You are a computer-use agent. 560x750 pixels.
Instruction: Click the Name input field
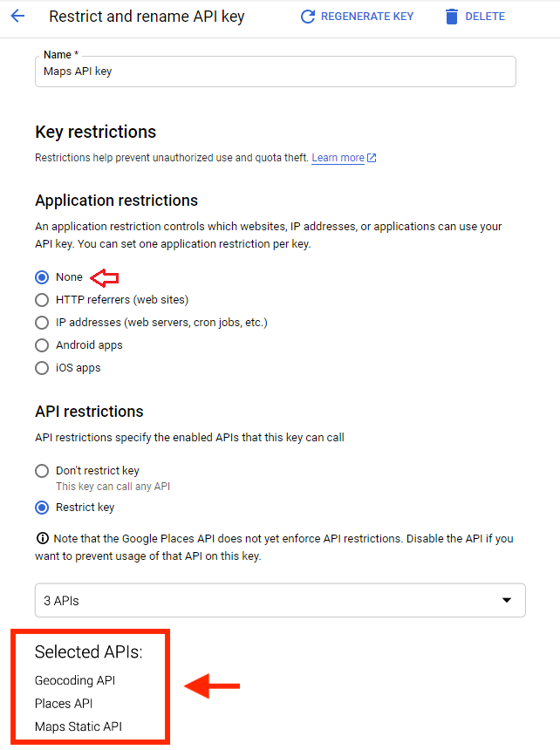[276, 72]
